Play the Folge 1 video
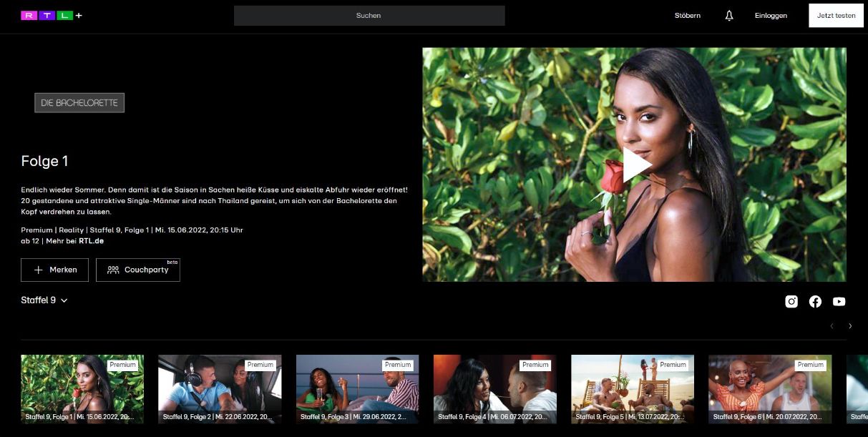Viewport: 868px width, 437px height. (x=636, y=165)
